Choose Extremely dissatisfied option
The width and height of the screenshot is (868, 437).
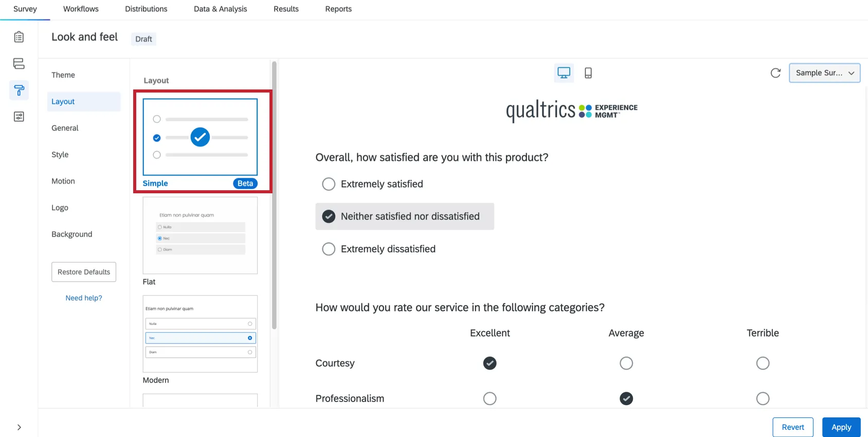(x=329, y=249)
